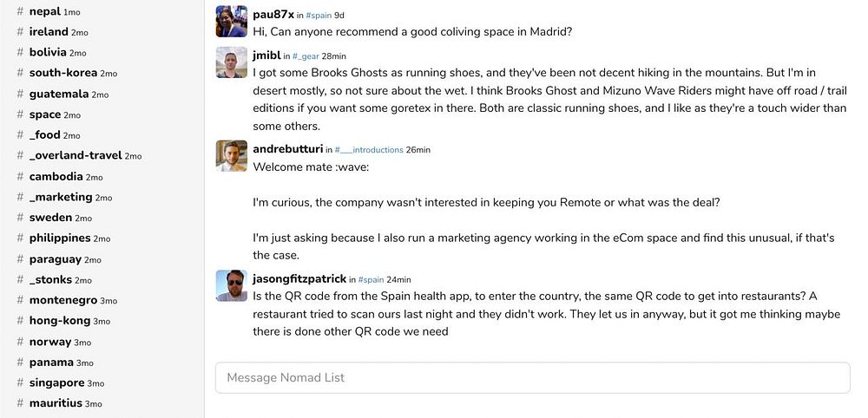
Task: Open #spain link in pau87x's message
Action: (320, 15)
